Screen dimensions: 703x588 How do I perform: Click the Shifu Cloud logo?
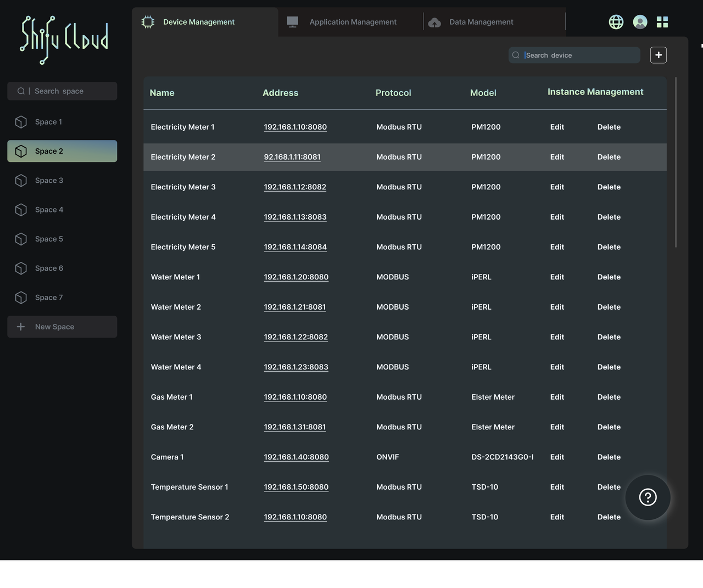(64, 40)
